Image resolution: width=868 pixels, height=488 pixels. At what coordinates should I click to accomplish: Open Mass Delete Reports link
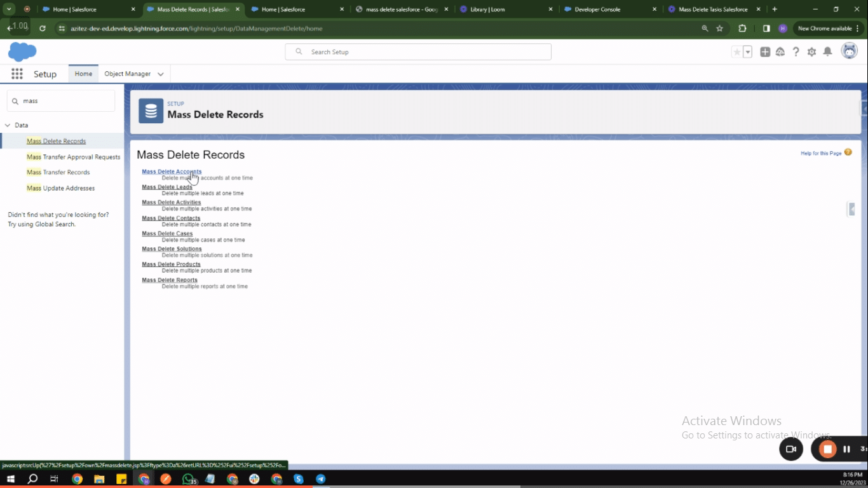170,280
